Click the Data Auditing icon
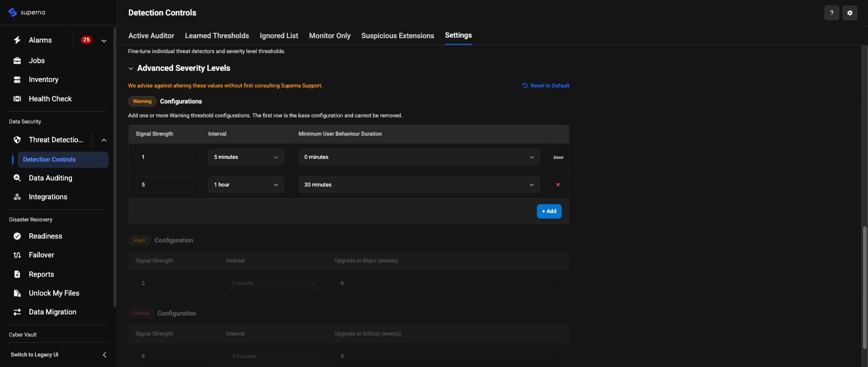Screen dimensions: 868x367 click(17, 178)
